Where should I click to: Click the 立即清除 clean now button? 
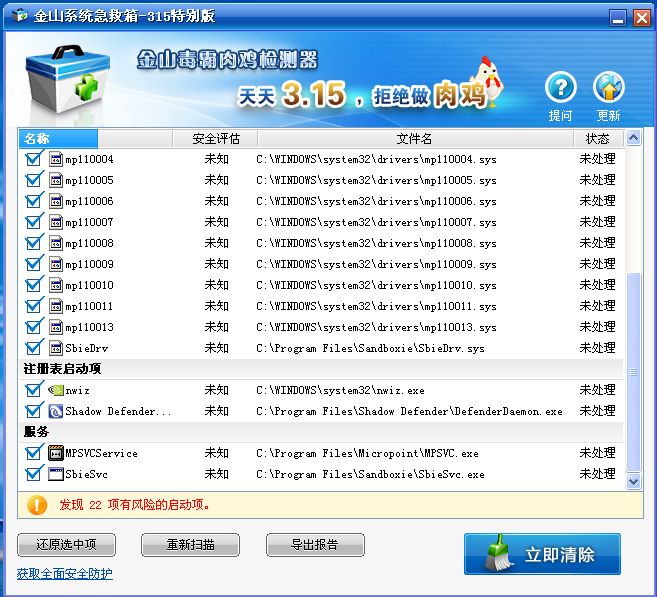543,554
